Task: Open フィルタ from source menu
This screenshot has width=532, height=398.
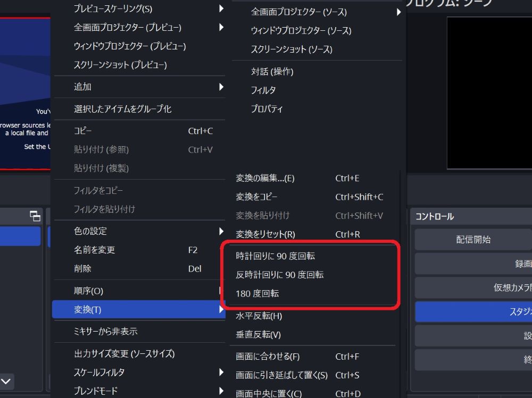Action: tap(317, 90)
